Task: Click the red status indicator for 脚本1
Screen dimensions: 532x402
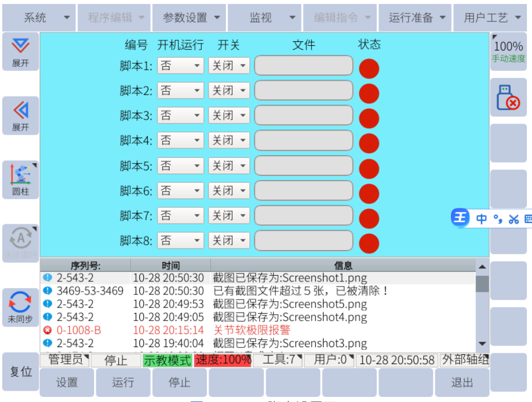Action: (369, 68)
